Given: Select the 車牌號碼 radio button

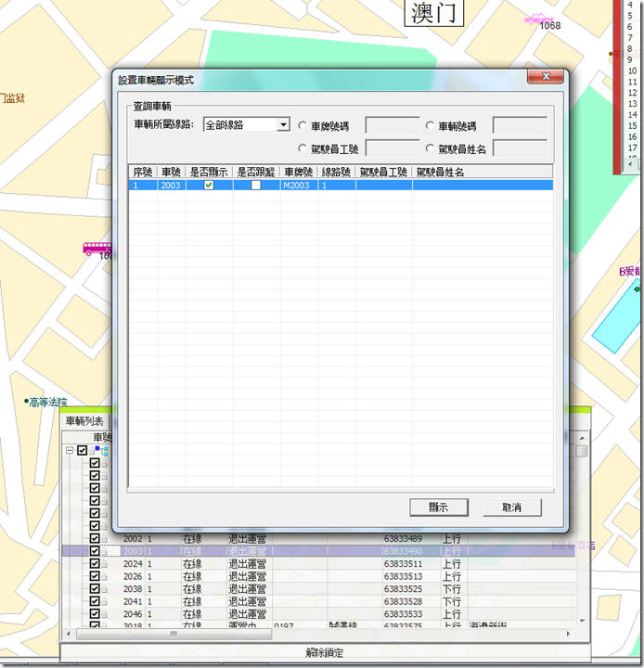Looking at the screenshot, I should click(x=303, y=125).
